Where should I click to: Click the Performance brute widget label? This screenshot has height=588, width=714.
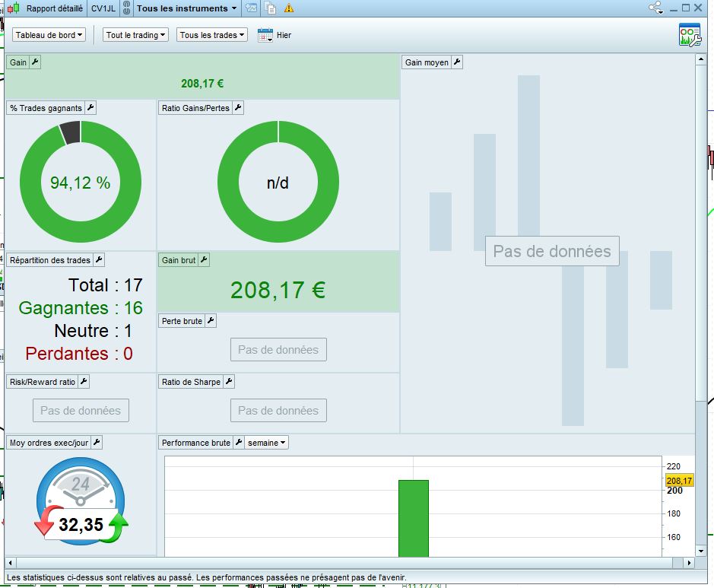click(x=196, y=443)
